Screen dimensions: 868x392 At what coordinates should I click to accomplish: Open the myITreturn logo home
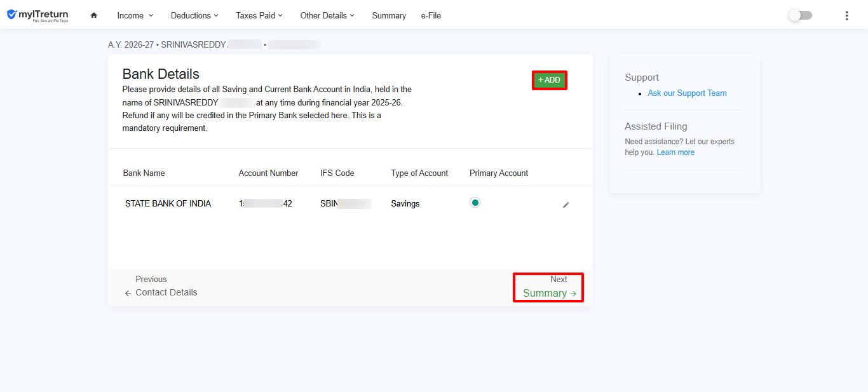[x=37, y=15]
